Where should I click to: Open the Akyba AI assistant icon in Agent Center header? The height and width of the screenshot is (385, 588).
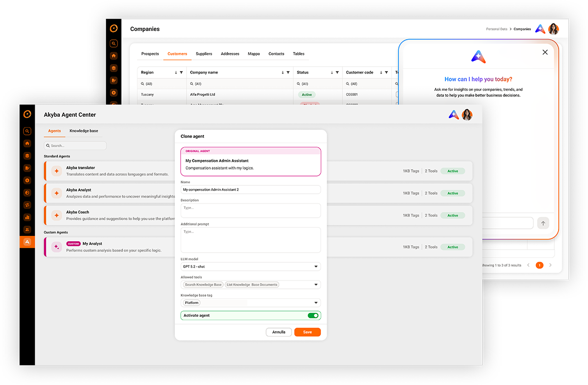pos(454,115)
